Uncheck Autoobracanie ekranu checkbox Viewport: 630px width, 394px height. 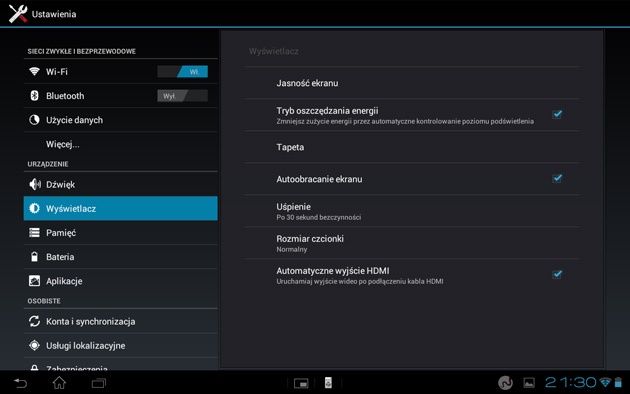tap(557, 178)
